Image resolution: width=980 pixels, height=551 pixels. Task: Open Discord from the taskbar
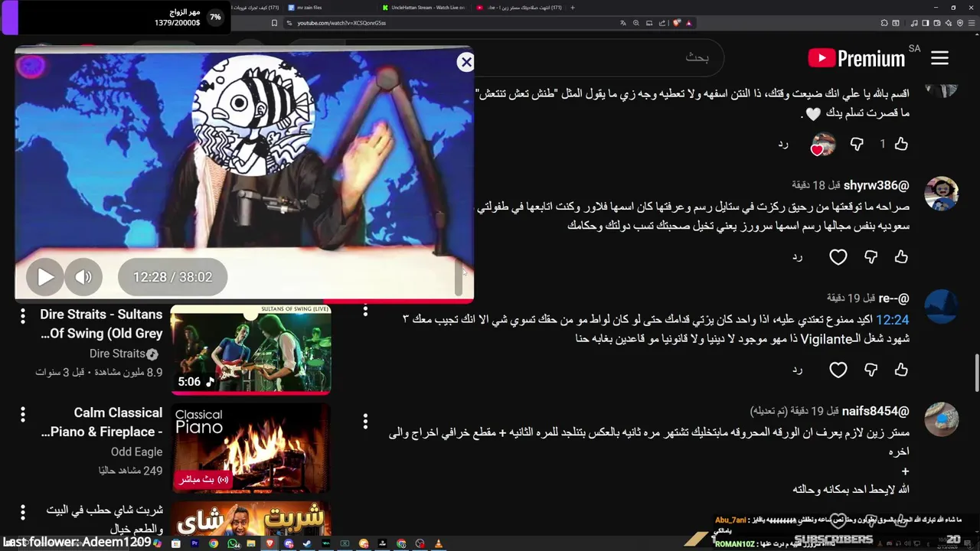pyautogui.click(x=289, y=543)
